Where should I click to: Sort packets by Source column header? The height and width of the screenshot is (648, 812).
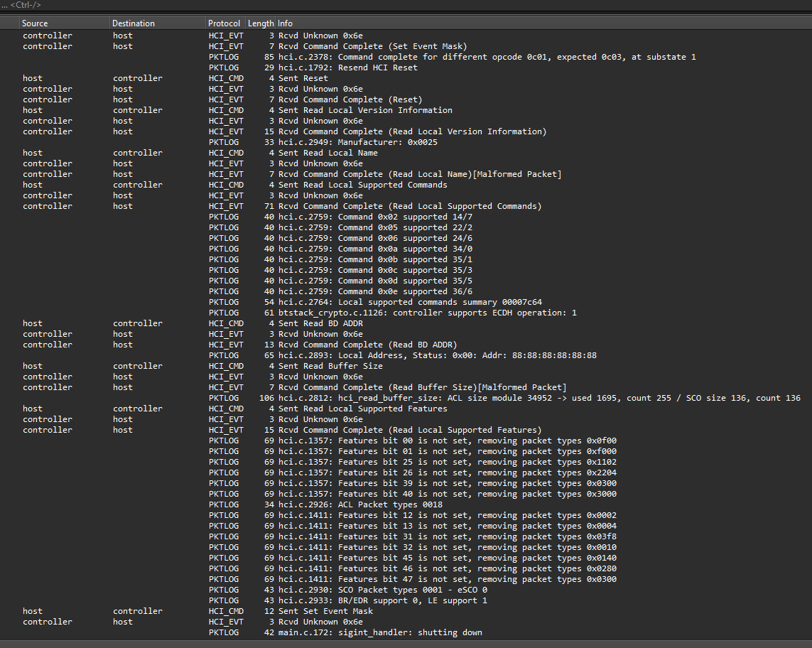pos(64,23)
